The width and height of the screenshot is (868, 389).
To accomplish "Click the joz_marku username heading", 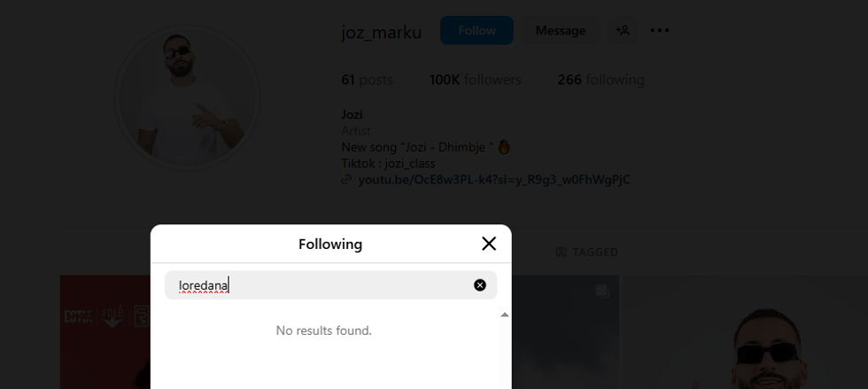I will pos(382,32).
